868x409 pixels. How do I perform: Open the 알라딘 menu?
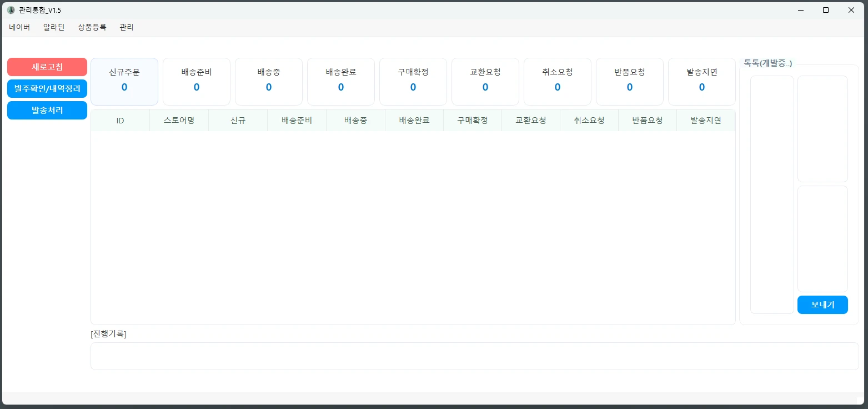[54, 27]
